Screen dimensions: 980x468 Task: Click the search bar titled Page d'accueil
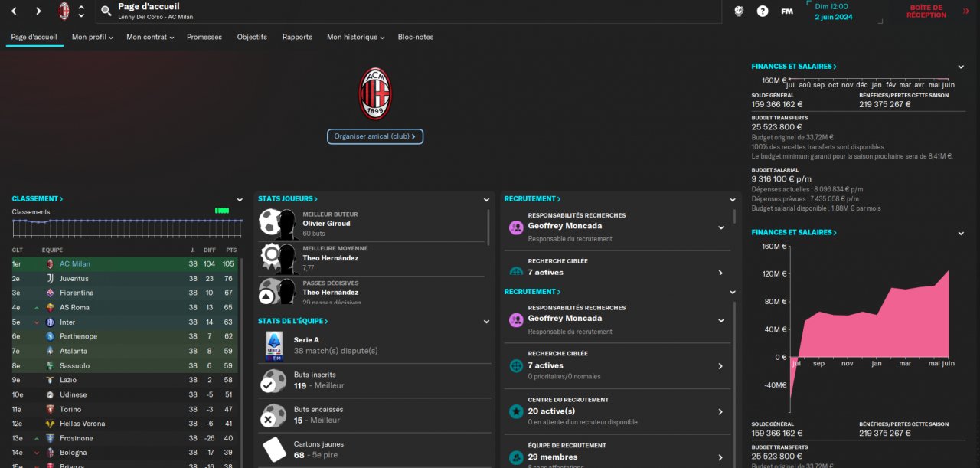tap(409, 11)
